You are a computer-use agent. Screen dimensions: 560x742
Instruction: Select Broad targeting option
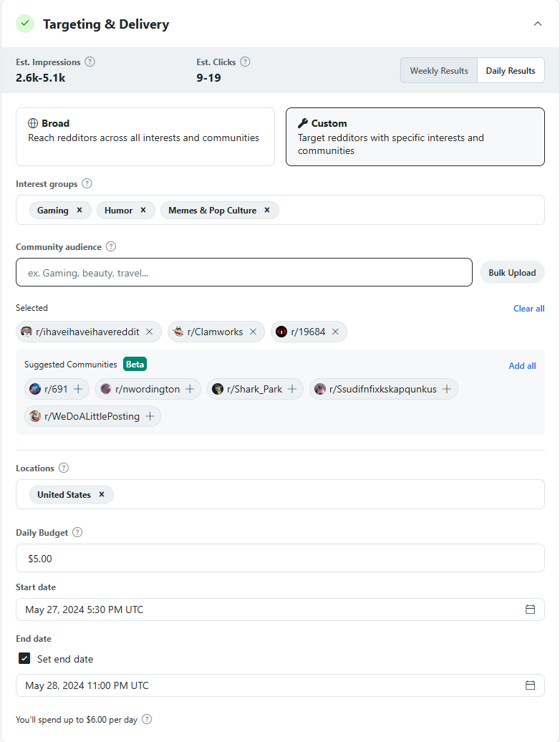145,136
